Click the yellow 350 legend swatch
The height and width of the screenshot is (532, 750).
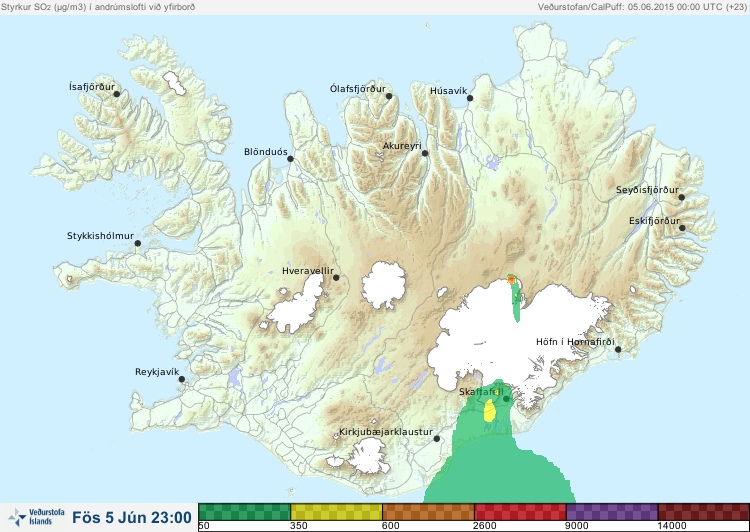click(336, 511)
